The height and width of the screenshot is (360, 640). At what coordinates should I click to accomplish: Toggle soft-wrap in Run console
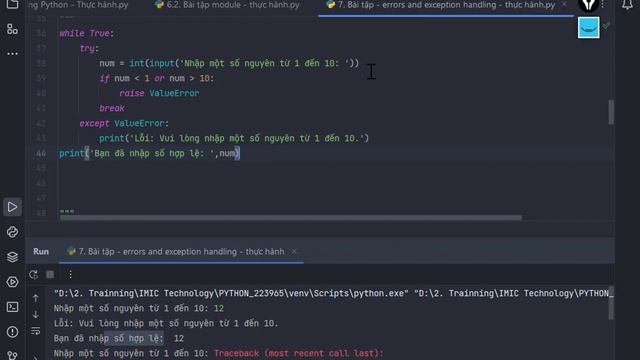click(36, 331)
